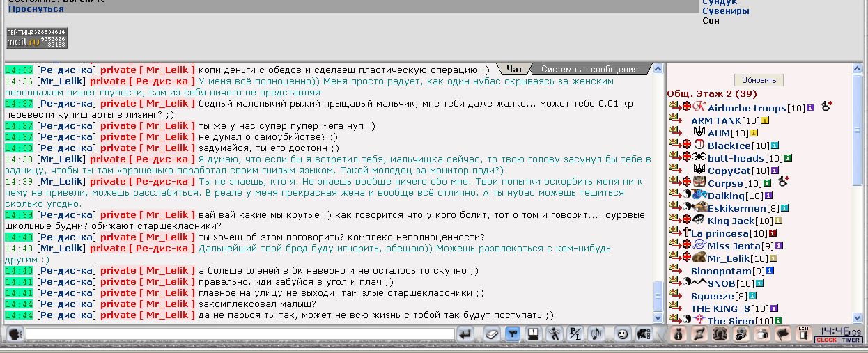Click the character info figure icon
The image size is (868, 353).
[679, 334]
